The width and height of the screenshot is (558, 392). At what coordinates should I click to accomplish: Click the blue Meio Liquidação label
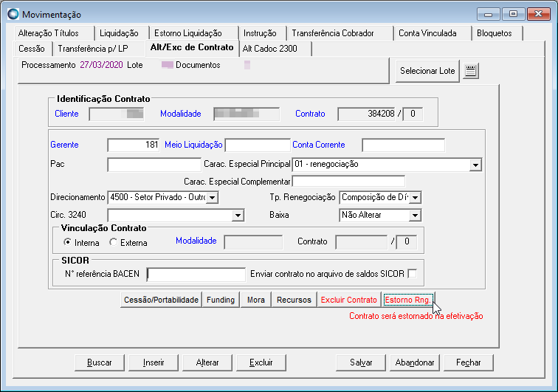[x=193, y=145]
